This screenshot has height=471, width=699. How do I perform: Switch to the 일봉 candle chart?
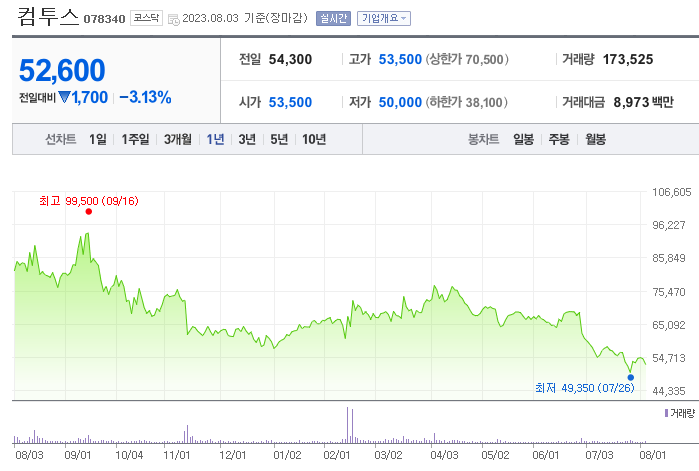[x=523, y=139]
